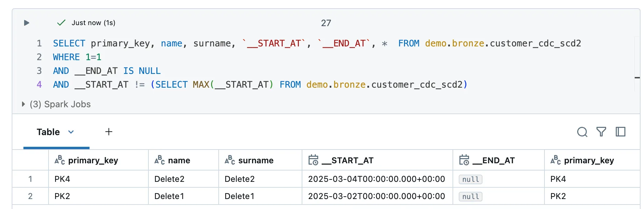Select the Table results tab
644x209 pixels.
[x=48, y=132]
